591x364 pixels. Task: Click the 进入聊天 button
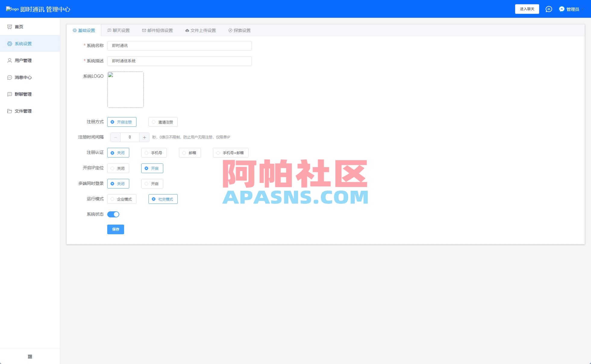[527, 9]
